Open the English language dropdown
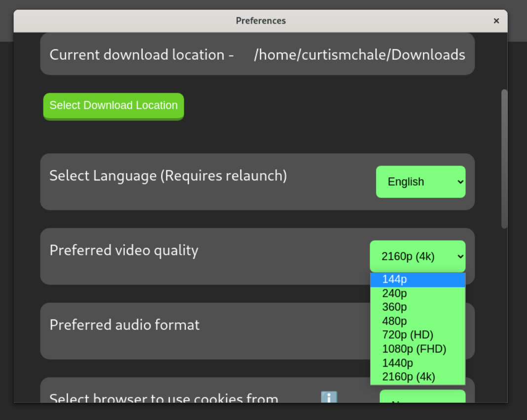The width and height of the screenshot is (527, 420). point(420,182)
